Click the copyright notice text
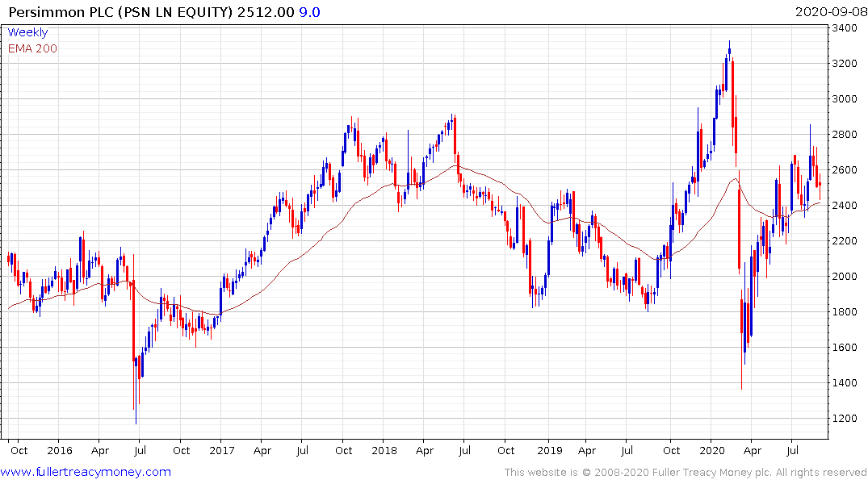868x484 pixels. [x=686, y=473]
